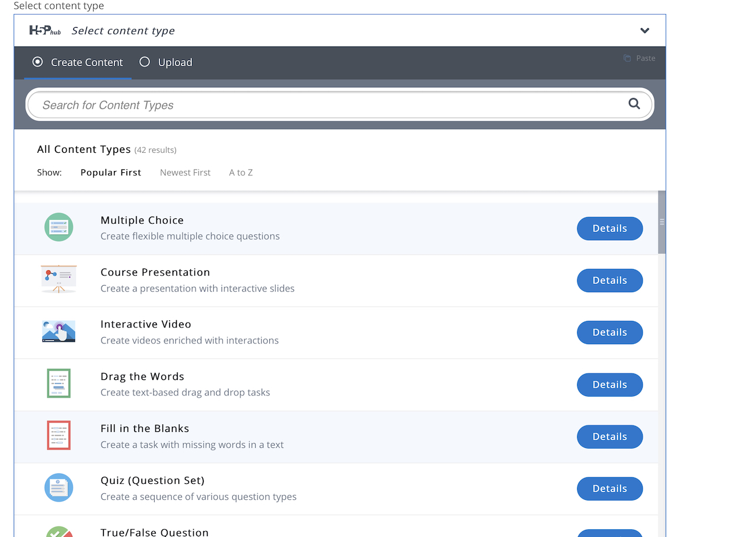
Task: Open Details for Multiple Choice
Action: (610, 228)
